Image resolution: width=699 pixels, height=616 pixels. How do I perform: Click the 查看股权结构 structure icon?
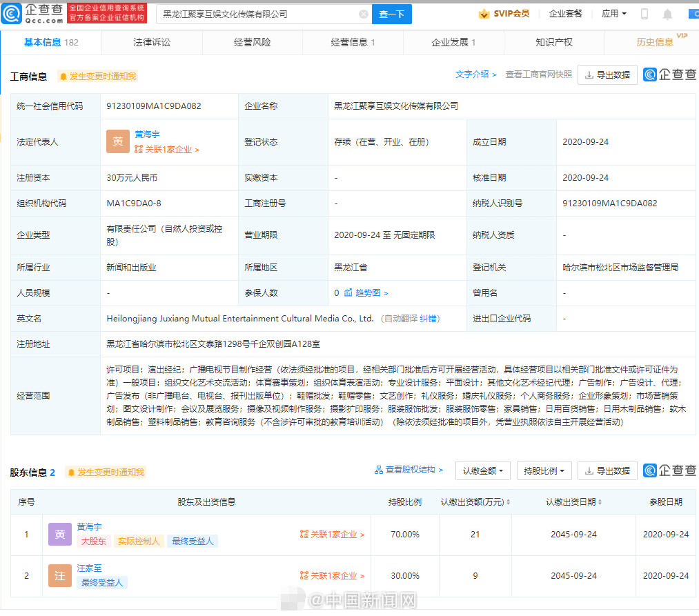378,470
